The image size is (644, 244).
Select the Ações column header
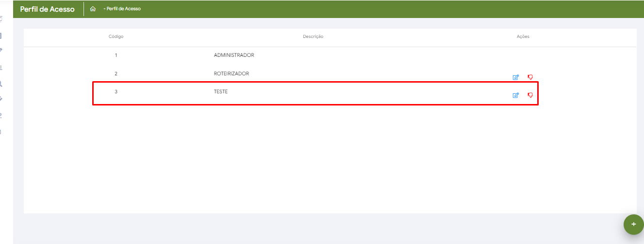pyautogui.click(x=523, y=36)
